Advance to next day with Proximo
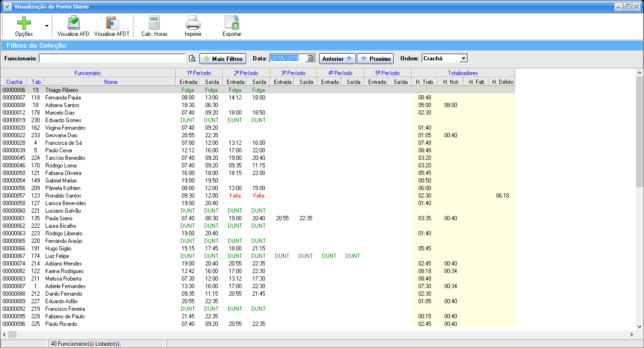This screenshot has width=644, height=348. 375,58
